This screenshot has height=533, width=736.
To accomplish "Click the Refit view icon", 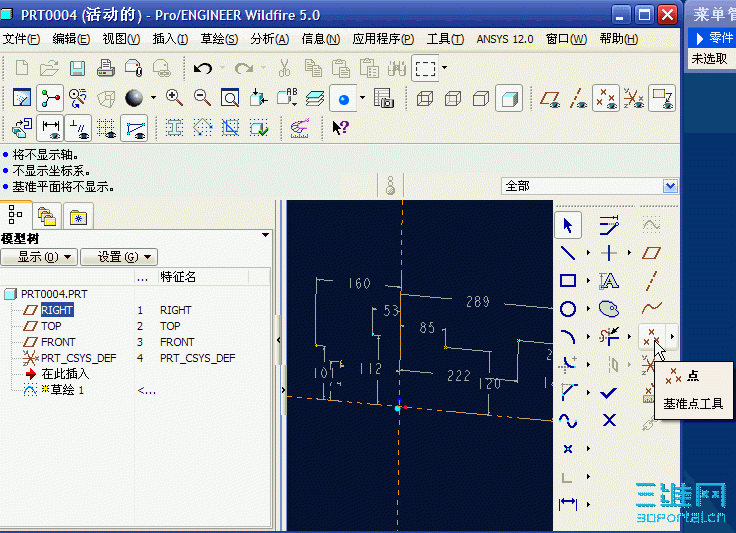I will click(230, 98).
